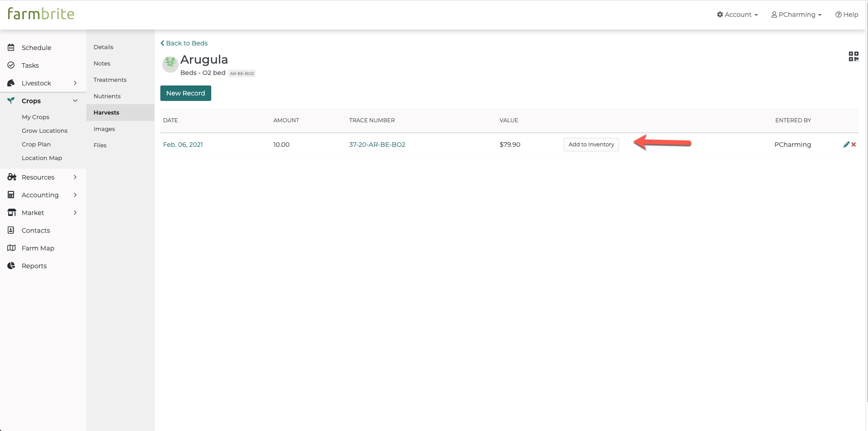Expand the Accounting submenu chevron

(75, 195)
